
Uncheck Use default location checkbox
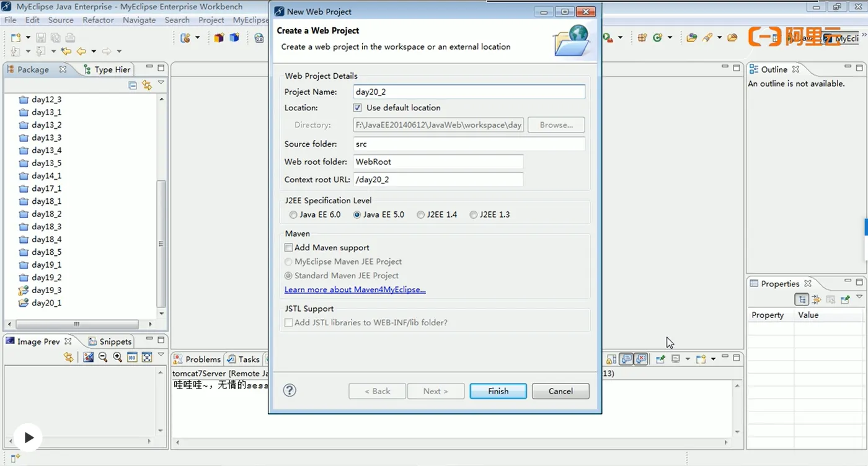click(x=357, y=108)
